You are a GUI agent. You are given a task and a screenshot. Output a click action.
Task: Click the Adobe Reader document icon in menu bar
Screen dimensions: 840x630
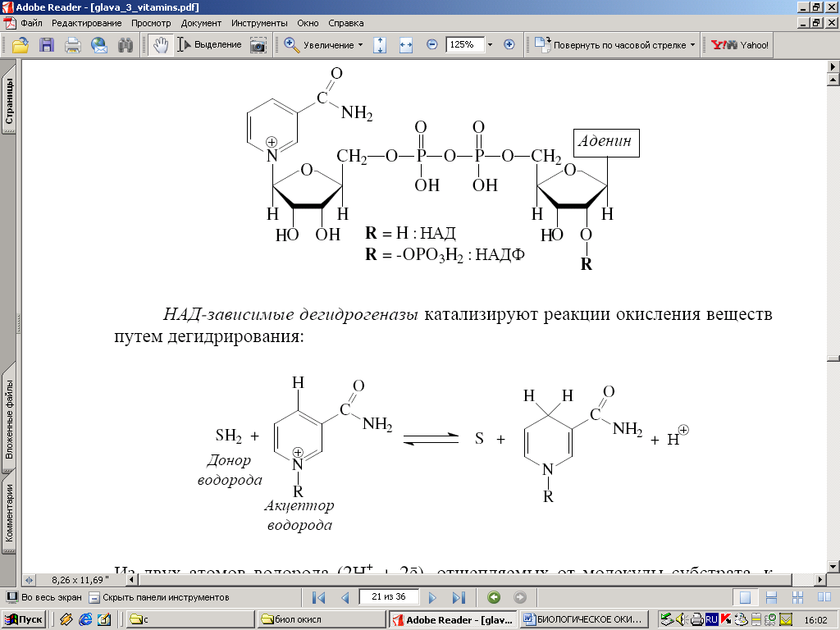point(10,23)
